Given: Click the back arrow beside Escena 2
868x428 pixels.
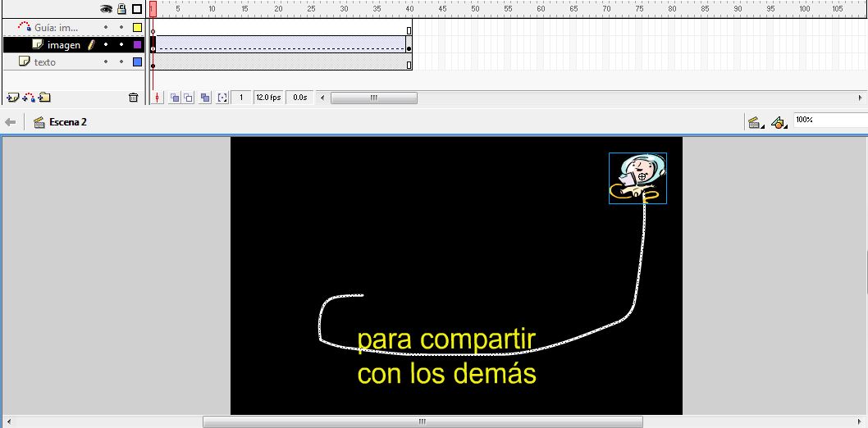Looking at the screenshot, I should pos(11,122).
